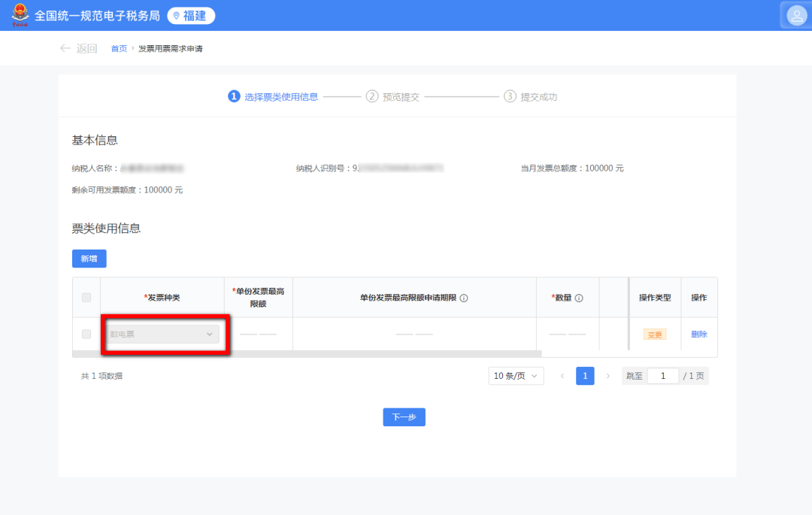Select step 1 选择票类使用信息
Image resolution: width=812 pixels, height=515 pixels.
tap(273, 96)
